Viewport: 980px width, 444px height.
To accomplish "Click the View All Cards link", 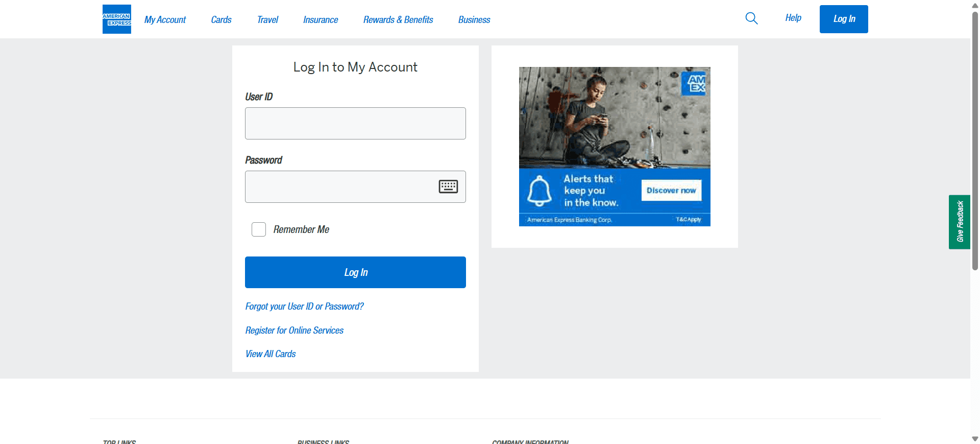I will 271,354.
